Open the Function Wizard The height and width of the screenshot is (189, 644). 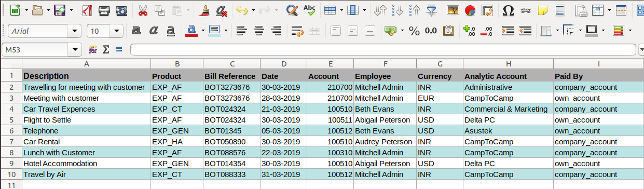pos(93,49)
